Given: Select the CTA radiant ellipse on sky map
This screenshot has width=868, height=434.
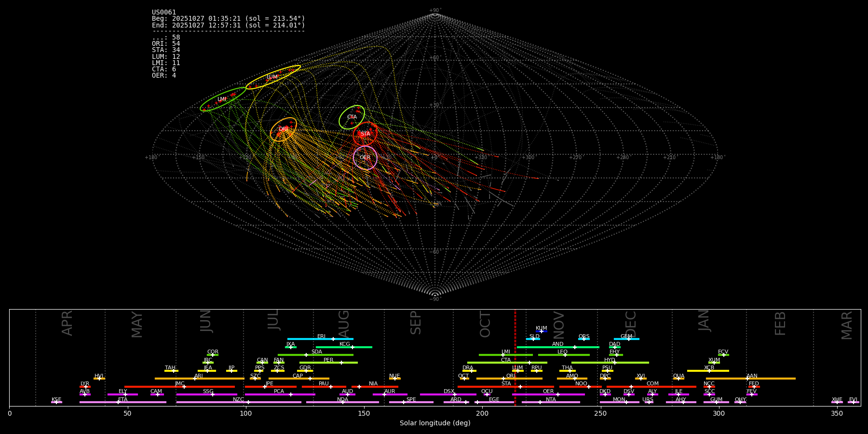Looking at the screenshot, I should coord(352,117).
